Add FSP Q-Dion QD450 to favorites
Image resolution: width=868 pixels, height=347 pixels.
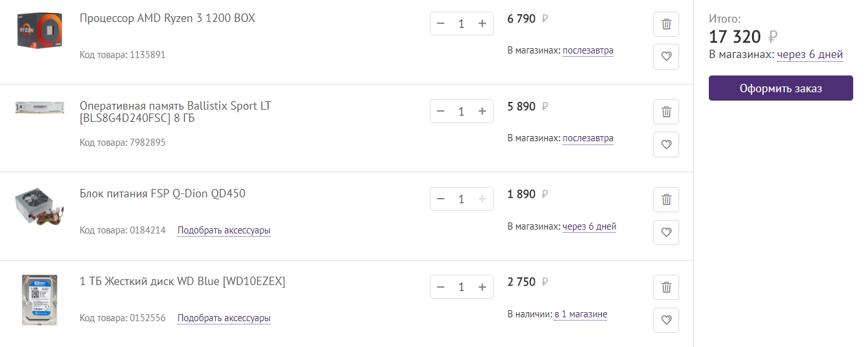point(666,232)
